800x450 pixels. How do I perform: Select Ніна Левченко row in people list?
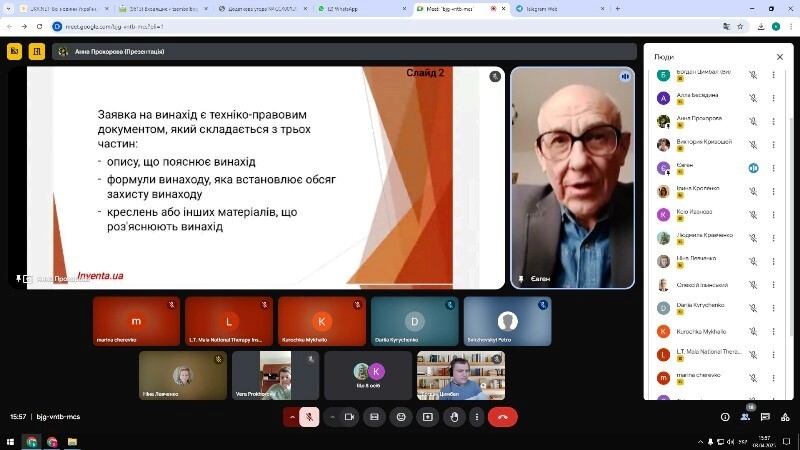point(718,261)
